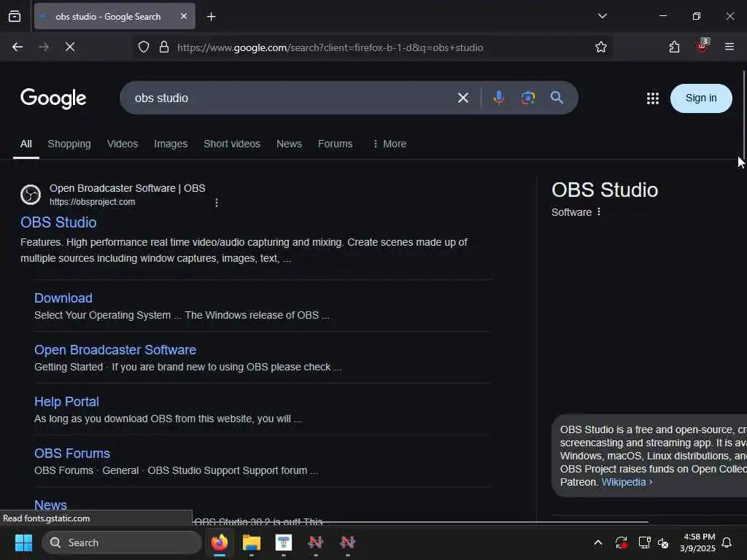
Task: Open knowledge panel options next to Software
Action: click(599, 212)
